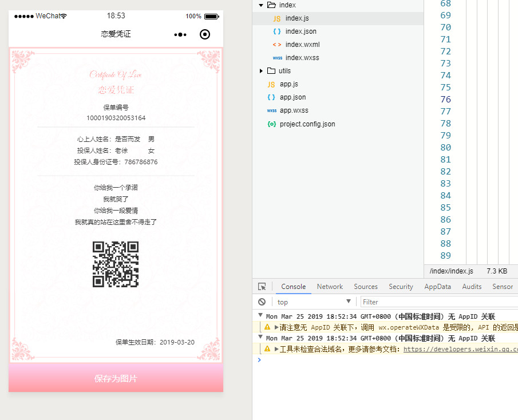Expand the 工具未检查合法域名 warning details
The width and height of the screenshot is (518, 420).
click(x=276, y=349)
